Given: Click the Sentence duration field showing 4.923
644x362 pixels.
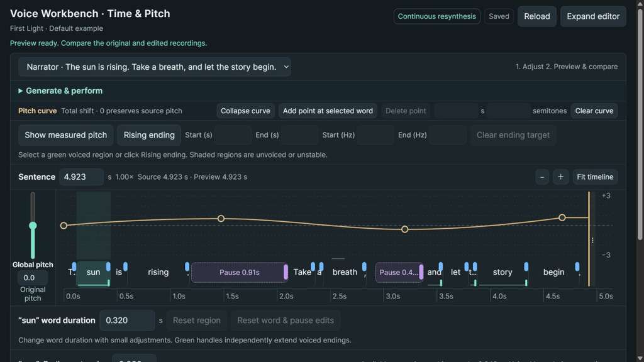Looking at the screenshot, I should [x=81, y=177].
